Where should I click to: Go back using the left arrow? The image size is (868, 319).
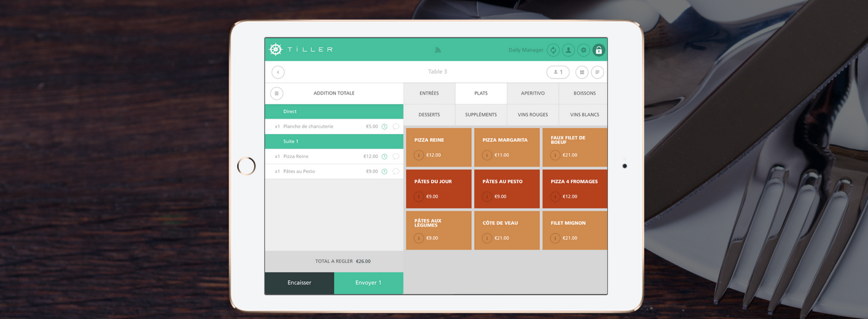coord(278,72)
